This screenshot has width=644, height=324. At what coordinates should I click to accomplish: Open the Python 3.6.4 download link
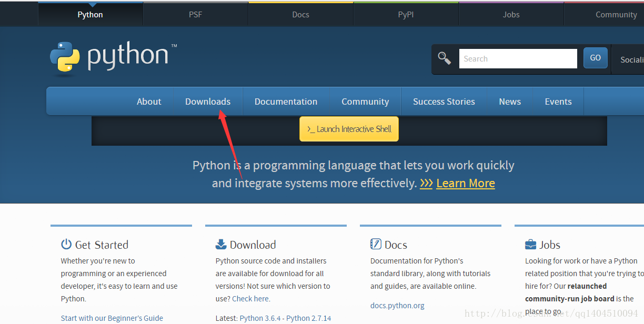pos(259,318)
